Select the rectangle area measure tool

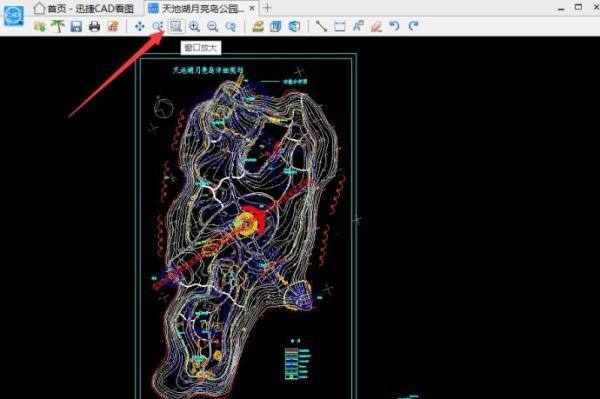(339, 26)
